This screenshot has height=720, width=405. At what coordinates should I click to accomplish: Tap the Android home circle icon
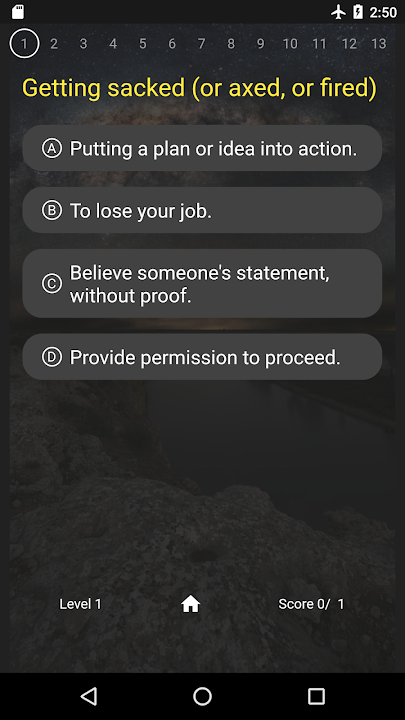click(x=202, y=696)
